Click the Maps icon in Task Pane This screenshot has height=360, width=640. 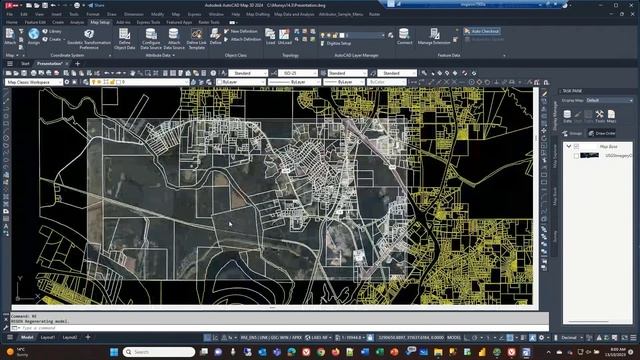[611, 116]
